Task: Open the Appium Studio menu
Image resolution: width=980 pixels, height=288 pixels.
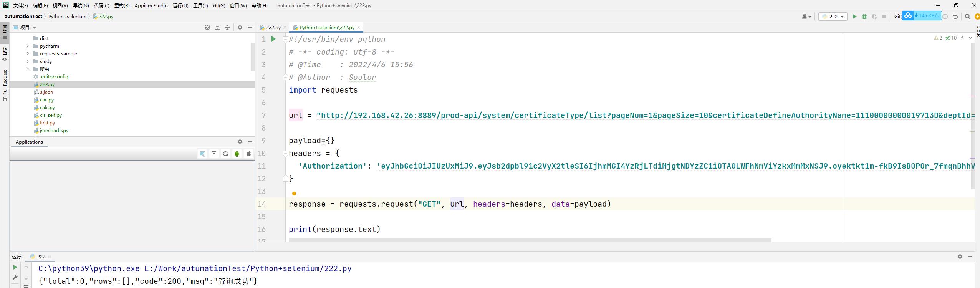Action: click(151, 5)
